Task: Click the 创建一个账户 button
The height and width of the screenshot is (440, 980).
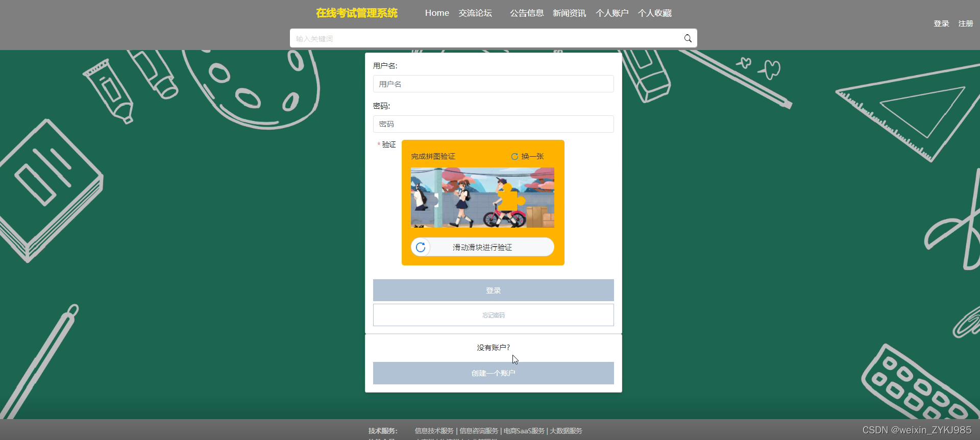Action: pos(493,373)
